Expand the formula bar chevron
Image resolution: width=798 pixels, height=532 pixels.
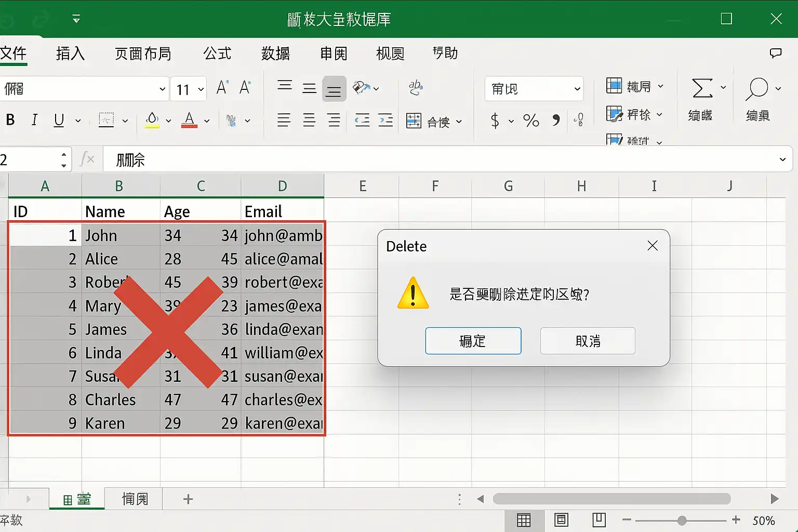pyautogui.click(x=782, y=159)
